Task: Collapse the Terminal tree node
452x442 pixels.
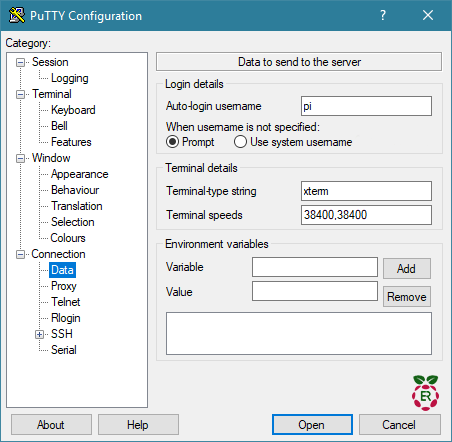Action: pyautogui.click(x=21, y=94)
